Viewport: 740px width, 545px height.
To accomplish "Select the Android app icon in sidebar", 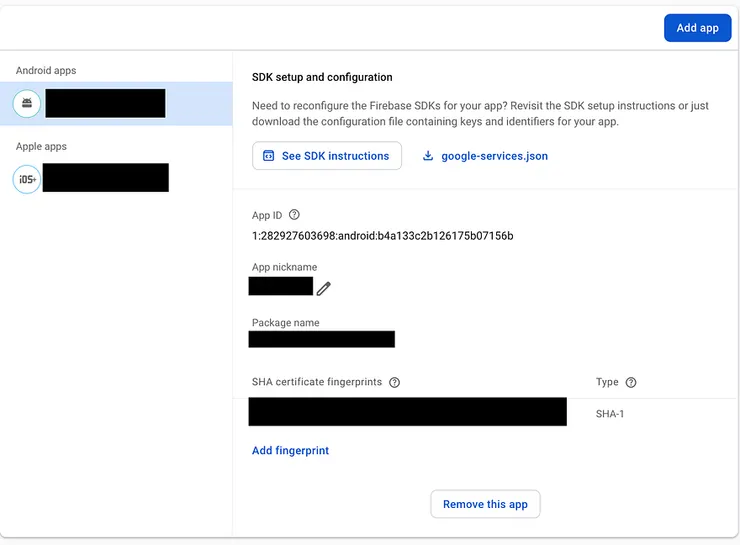I will coord(27,103).
